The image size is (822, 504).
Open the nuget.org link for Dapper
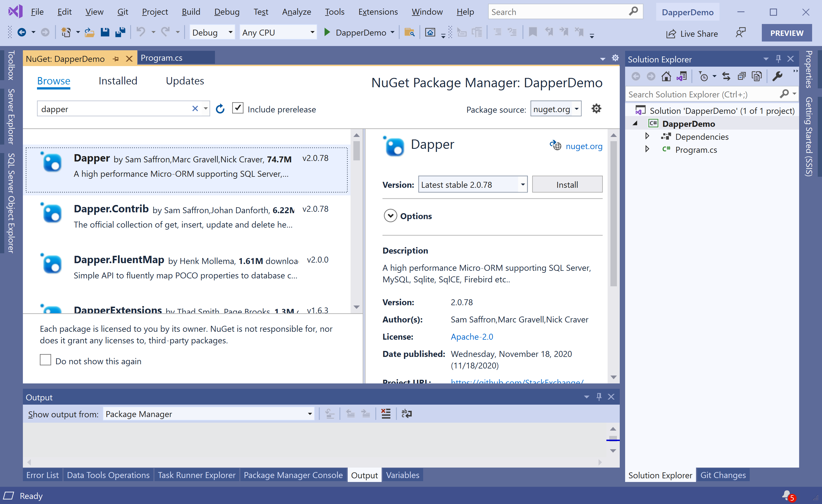(x=584, y=146)
